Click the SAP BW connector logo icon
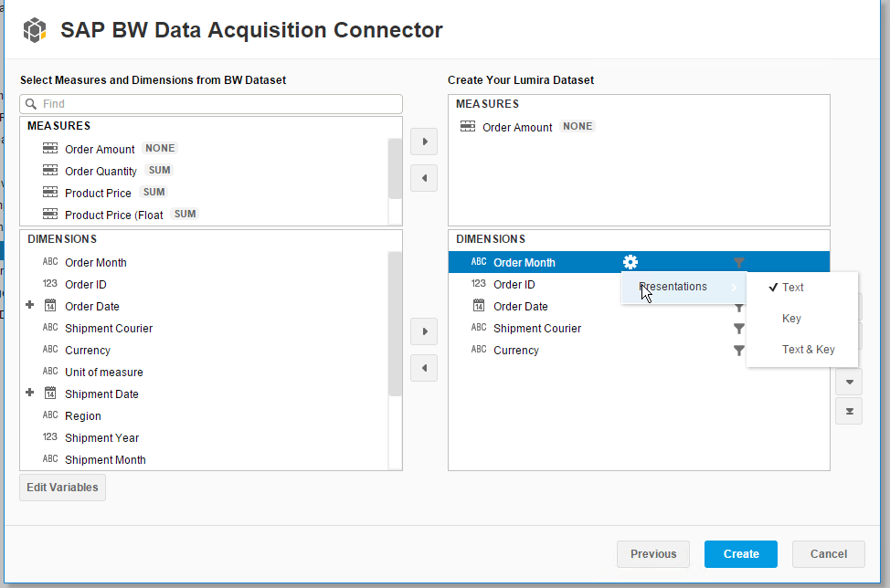This screenshot has height=588, width=890. point(34,30)
